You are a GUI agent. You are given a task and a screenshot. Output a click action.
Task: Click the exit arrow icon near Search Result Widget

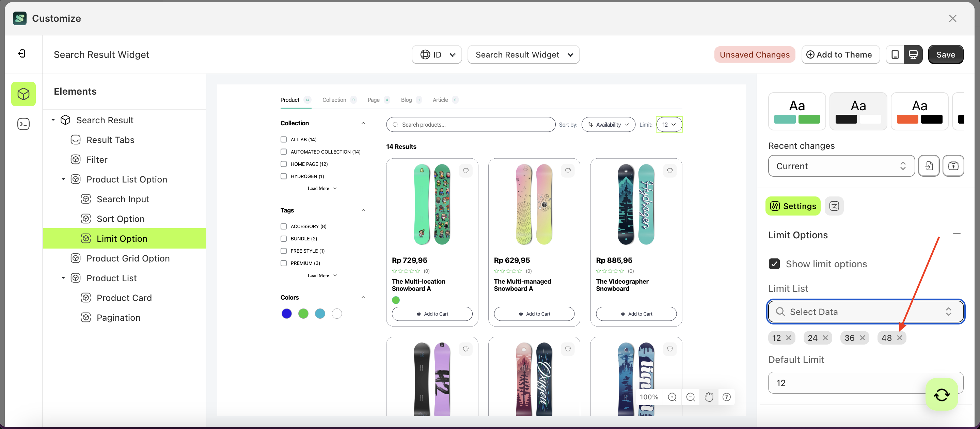(x=22, y=54)
